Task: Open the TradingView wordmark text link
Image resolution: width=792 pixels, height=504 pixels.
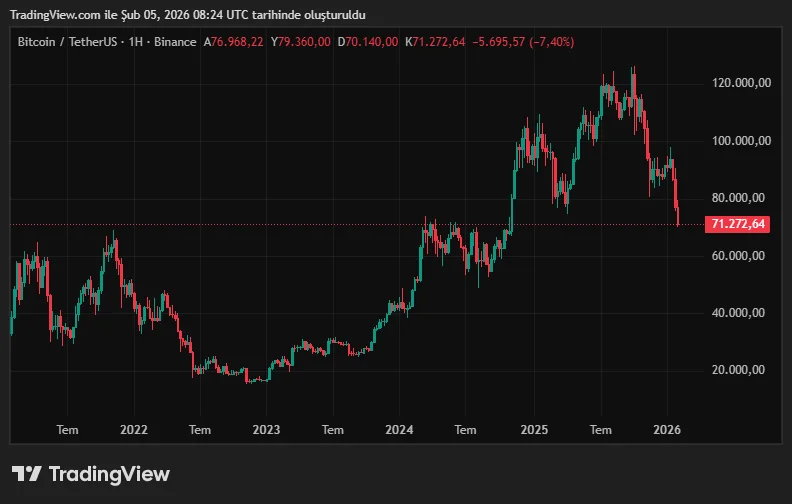Action: pyautogui.click(x=109, y=474)
